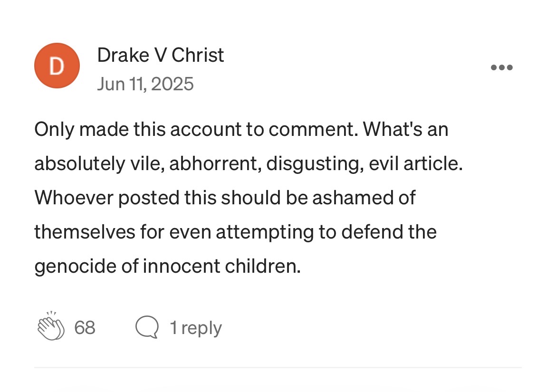Click the "Jun 11, 2025" date stamp
Viewport: 556px width, 392px height.
pyautogui.click(x=145, y=84)
